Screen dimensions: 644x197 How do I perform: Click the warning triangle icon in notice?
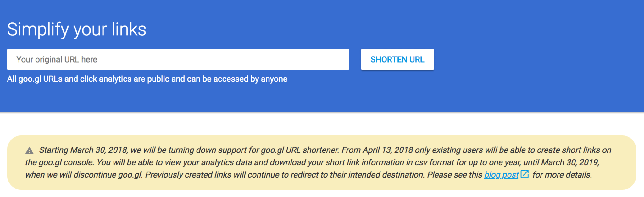pos(30,151)
